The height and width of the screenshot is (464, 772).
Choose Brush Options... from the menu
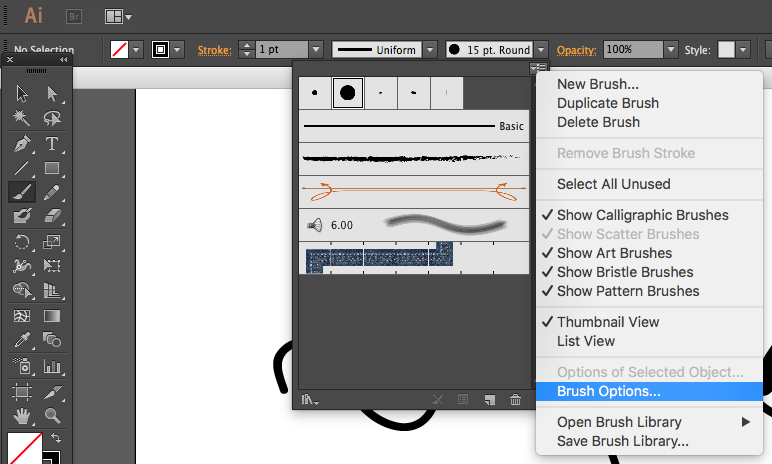608,392
